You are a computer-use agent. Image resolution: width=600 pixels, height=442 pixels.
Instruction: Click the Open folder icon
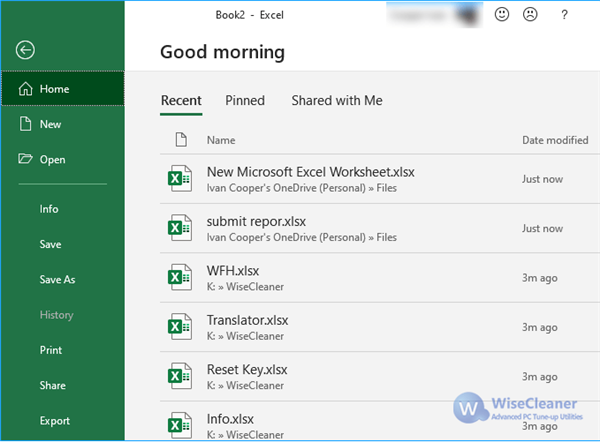(x=26, y=159)
